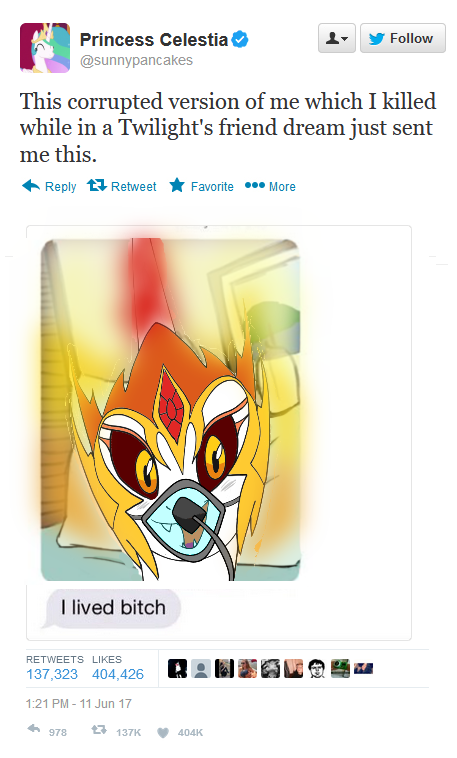Open the user actions dropdown beside Follow
Image resolution: width=457 pixels, height=758 pixels.
337,38
